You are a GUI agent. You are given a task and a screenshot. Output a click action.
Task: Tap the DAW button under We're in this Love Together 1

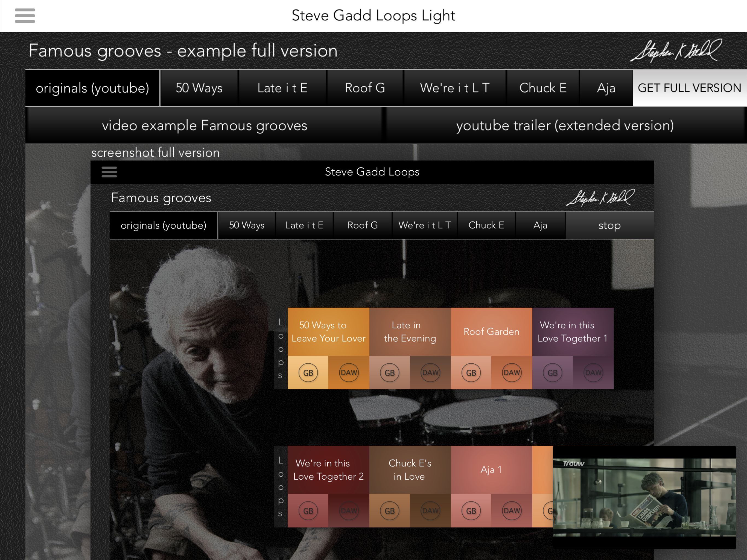[x=593, y=373]
